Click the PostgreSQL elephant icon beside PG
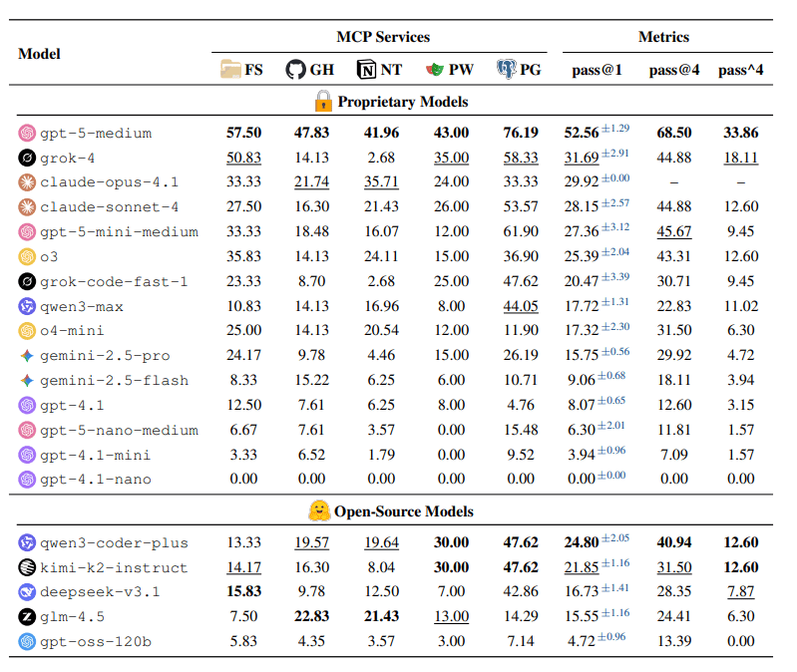Viewport: 797px width, 672px height. 507,69
